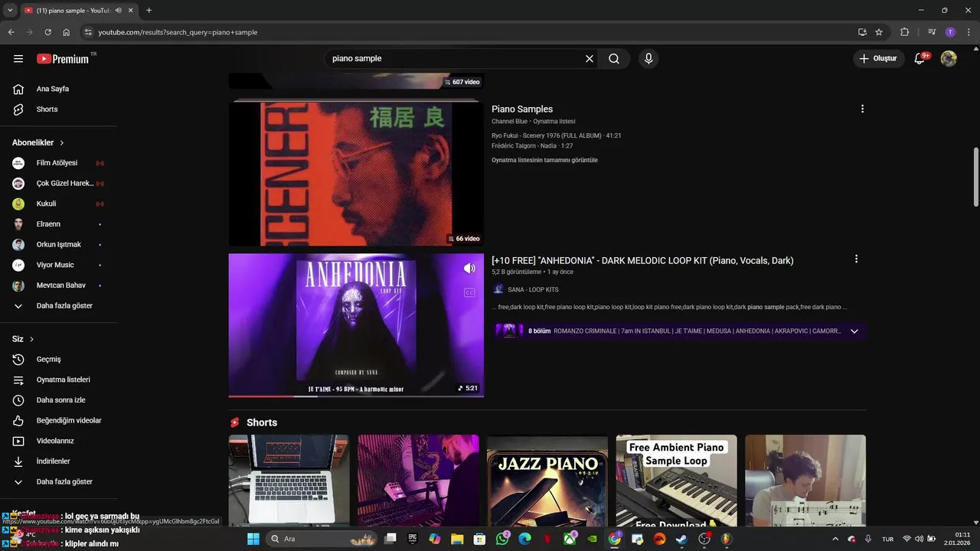The width and height of the screenshot is (980, 551).
Task: Open Free Ambient Piano Sample Loop short
Action: point(677,481)
